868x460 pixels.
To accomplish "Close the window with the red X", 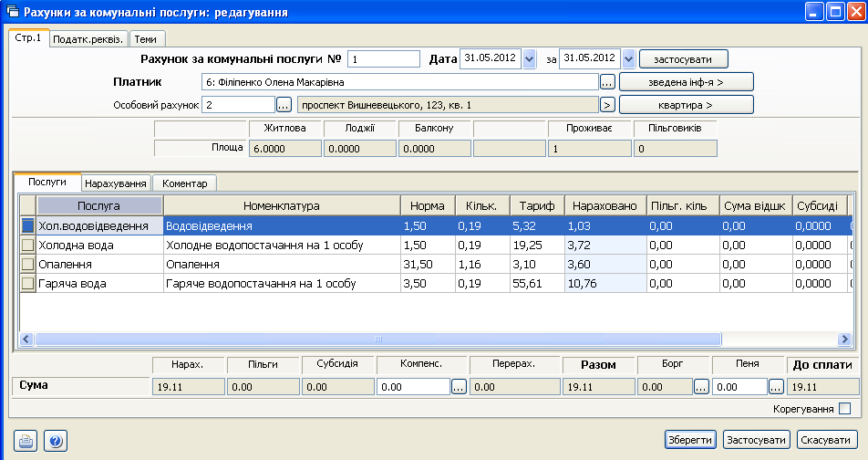I will (856, 12).
